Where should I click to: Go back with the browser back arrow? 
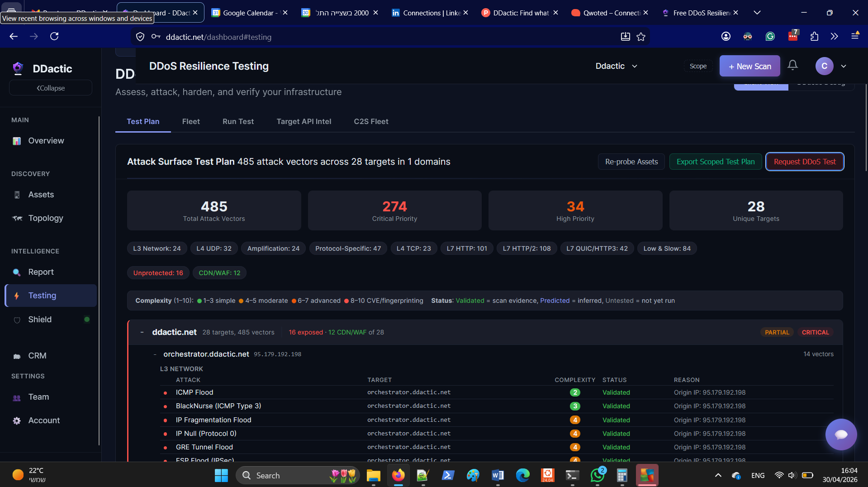point(14,36)
